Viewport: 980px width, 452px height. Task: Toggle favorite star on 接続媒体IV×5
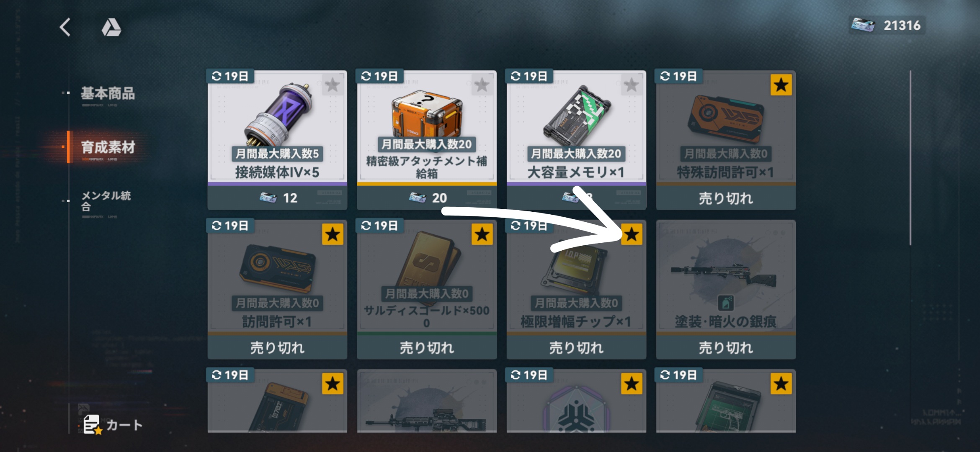(x=333, y=85)
